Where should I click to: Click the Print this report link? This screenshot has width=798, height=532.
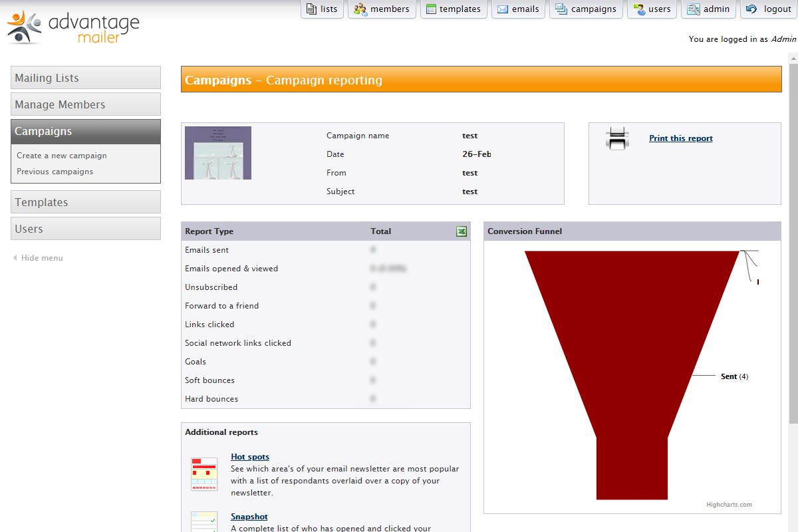pos(681,138)
